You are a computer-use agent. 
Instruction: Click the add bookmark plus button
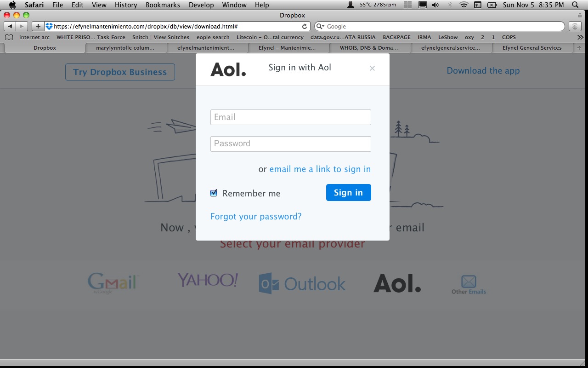point(38,26)
